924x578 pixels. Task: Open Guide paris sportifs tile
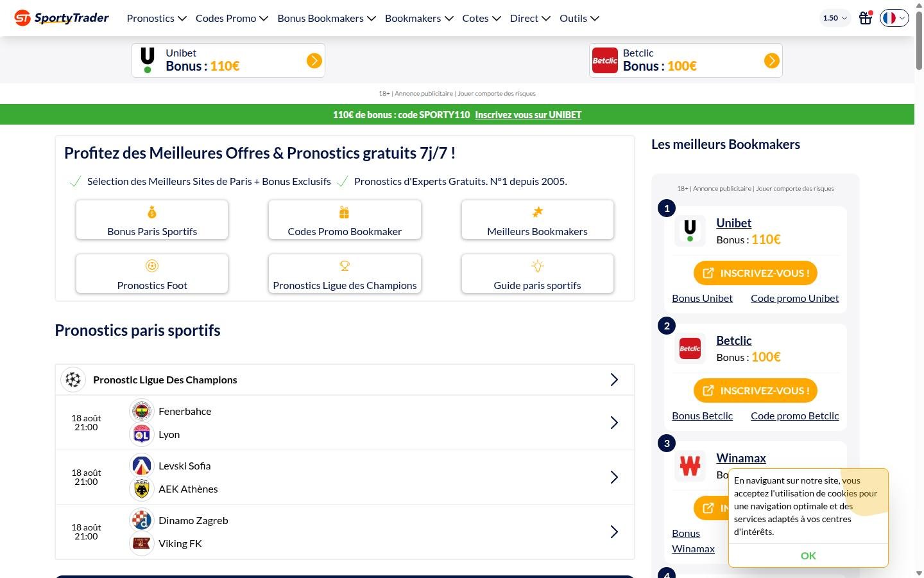click(537, 274)
